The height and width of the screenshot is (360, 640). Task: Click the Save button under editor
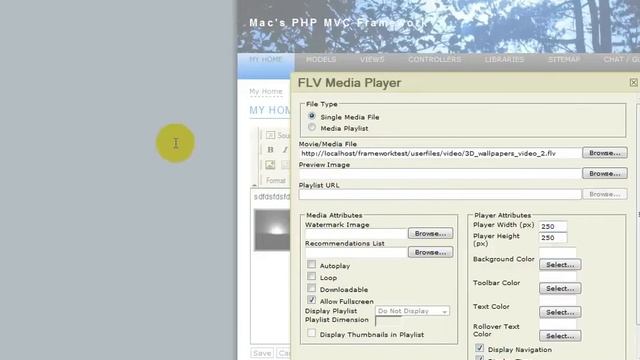coord(262,353)
